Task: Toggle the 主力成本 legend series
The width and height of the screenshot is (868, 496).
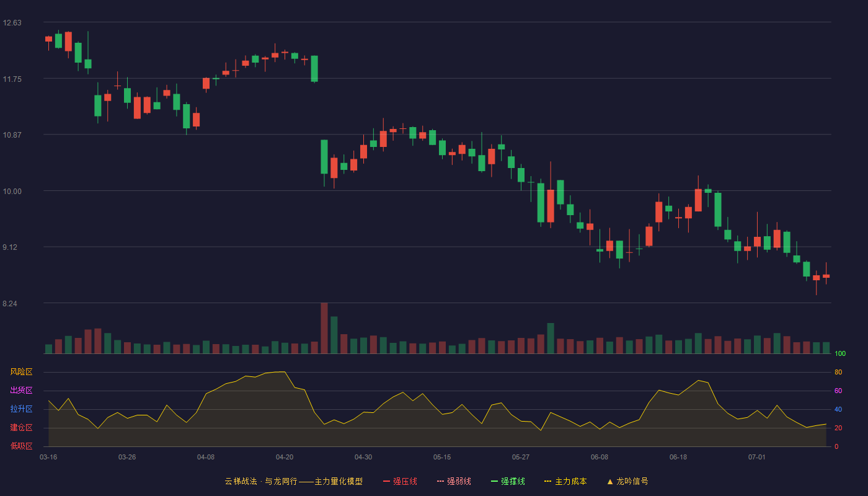Action: pyautogui.click(x=565, y=481)
